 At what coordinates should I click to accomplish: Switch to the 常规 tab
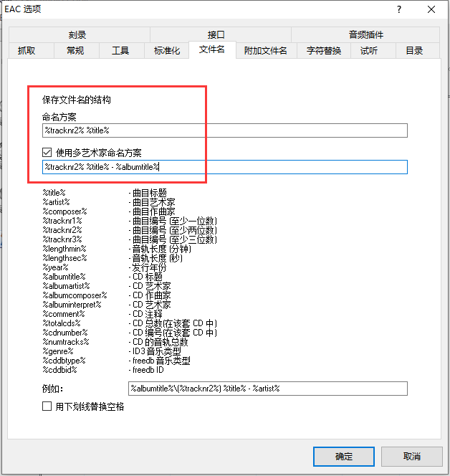[x=77, y=50]
